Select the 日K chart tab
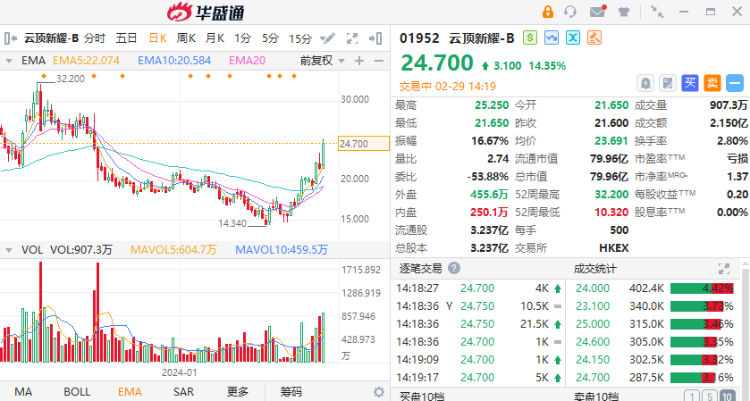Viewport: 750px width, 401px height. tap(157, 38)
